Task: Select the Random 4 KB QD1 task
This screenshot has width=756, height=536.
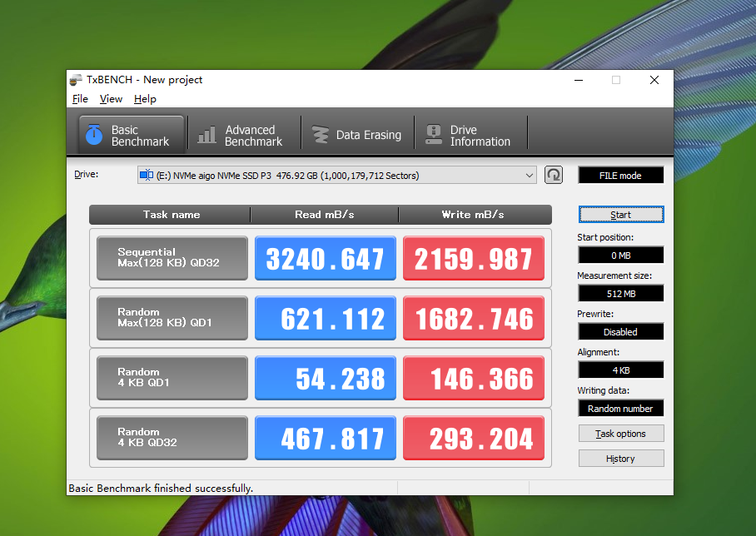Action: [172, 377]
